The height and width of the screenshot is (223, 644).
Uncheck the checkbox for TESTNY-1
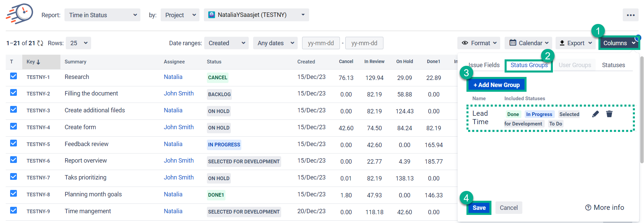click(14, 76)
